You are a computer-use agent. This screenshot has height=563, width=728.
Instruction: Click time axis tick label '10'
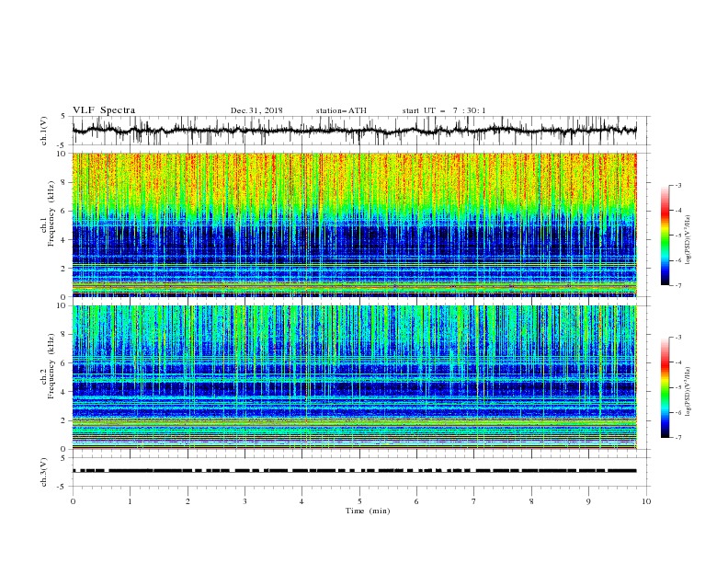646,501
